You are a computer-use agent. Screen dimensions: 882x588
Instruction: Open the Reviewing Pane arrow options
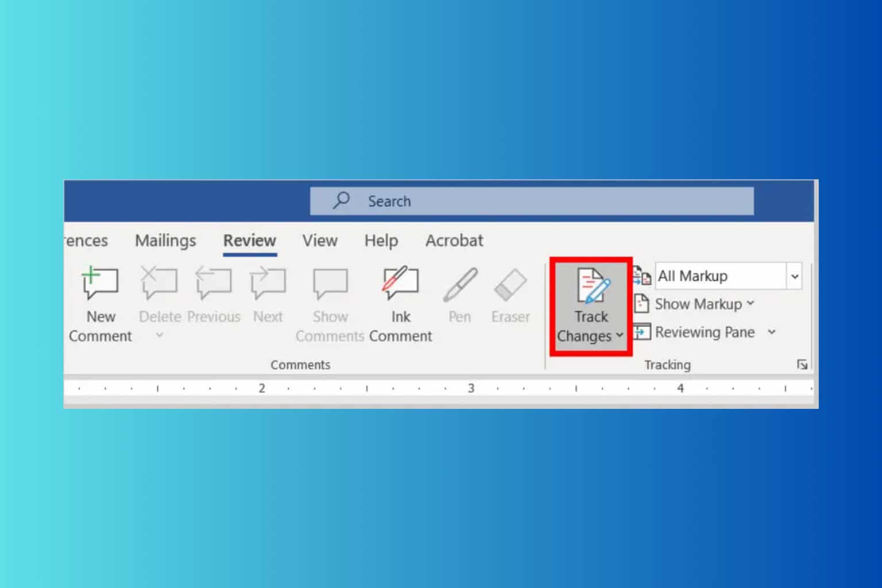pos(772,332)
